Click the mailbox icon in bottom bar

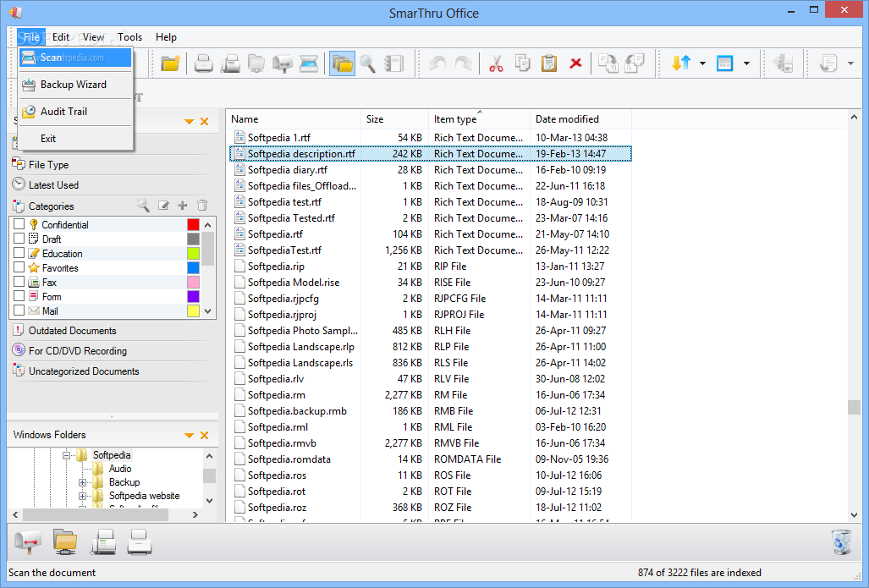(28, 541)
